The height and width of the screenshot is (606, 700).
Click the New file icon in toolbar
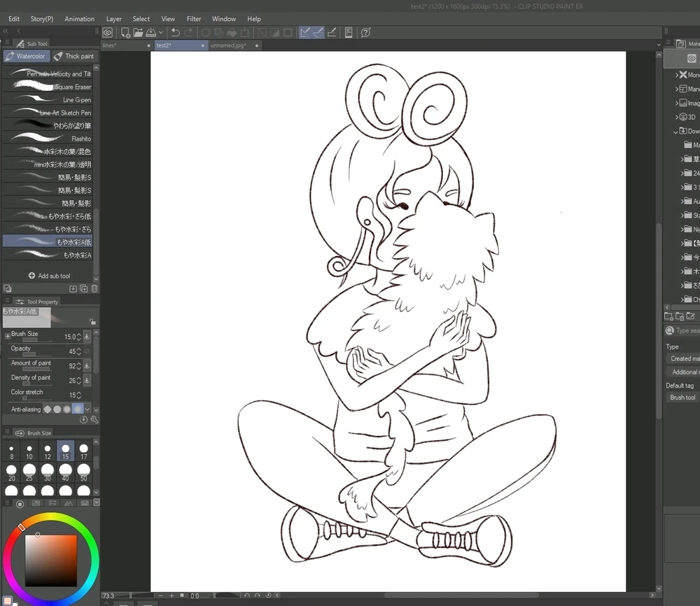125,32
